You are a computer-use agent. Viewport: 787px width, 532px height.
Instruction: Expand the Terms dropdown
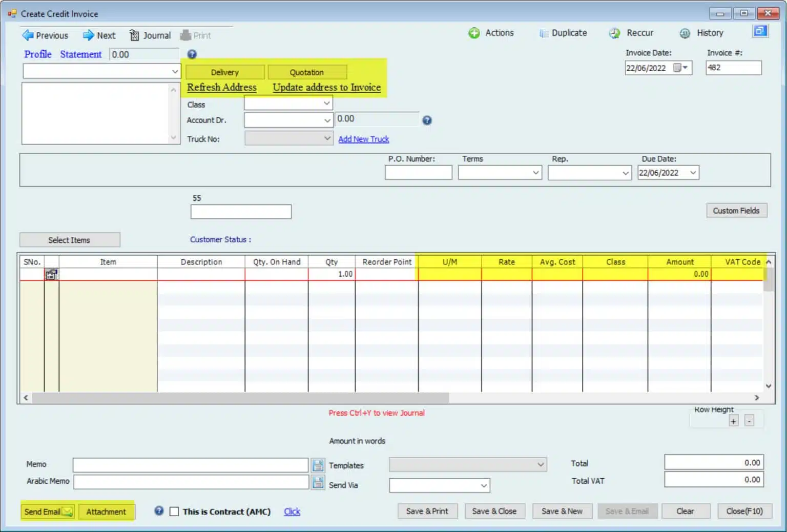coord(536,173)
